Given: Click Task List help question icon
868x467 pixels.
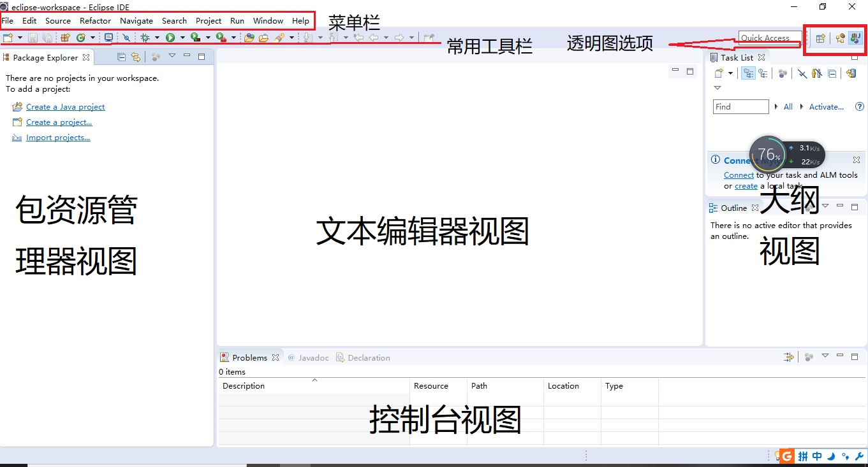Looking at the screenshot, I should tap(860, 106).
